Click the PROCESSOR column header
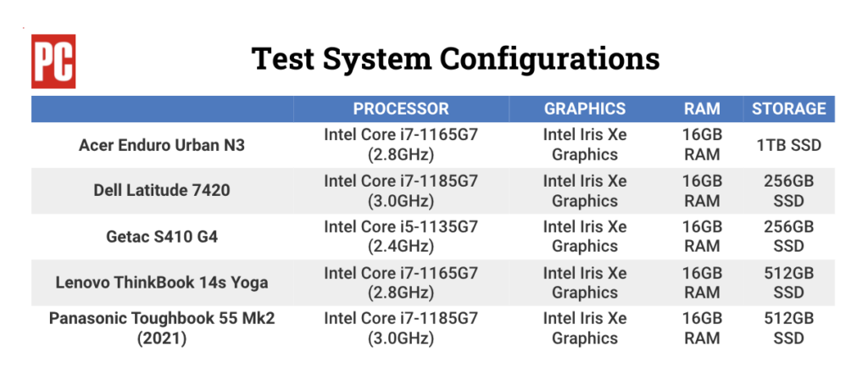Image resolution: width=868 pixels, height=386 pixels. click(x=401, y=109)
